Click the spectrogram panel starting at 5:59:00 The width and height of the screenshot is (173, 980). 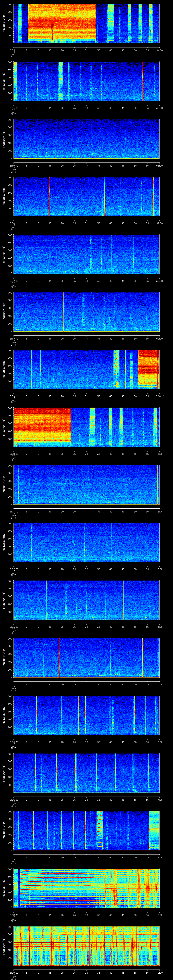pos(86,369)
